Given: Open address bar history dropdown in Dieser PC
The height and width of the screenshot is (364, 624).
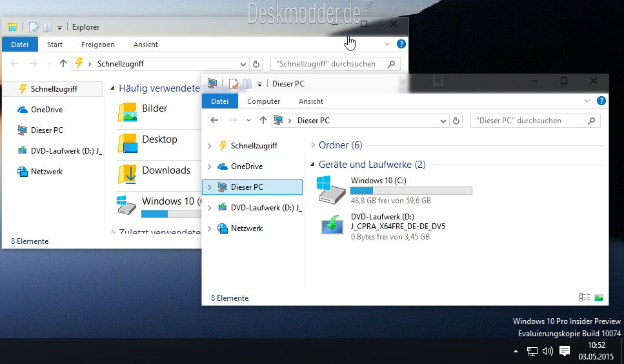Looking at the screenshot, I should pos(443,121).
